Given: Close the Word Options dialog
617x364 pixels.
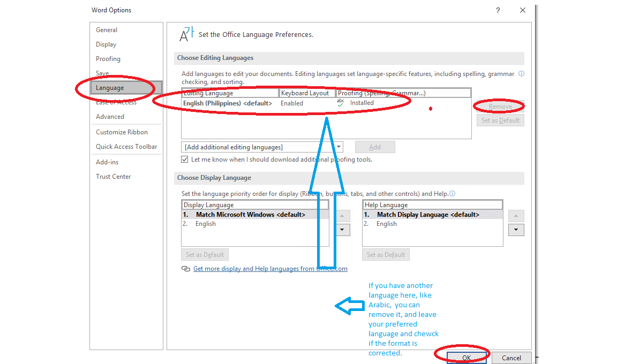Looking at the screenshot, I should click(523, 10).
